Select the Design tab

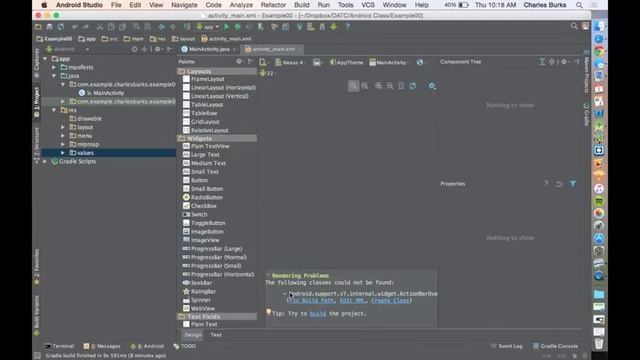tap(193, 335)
